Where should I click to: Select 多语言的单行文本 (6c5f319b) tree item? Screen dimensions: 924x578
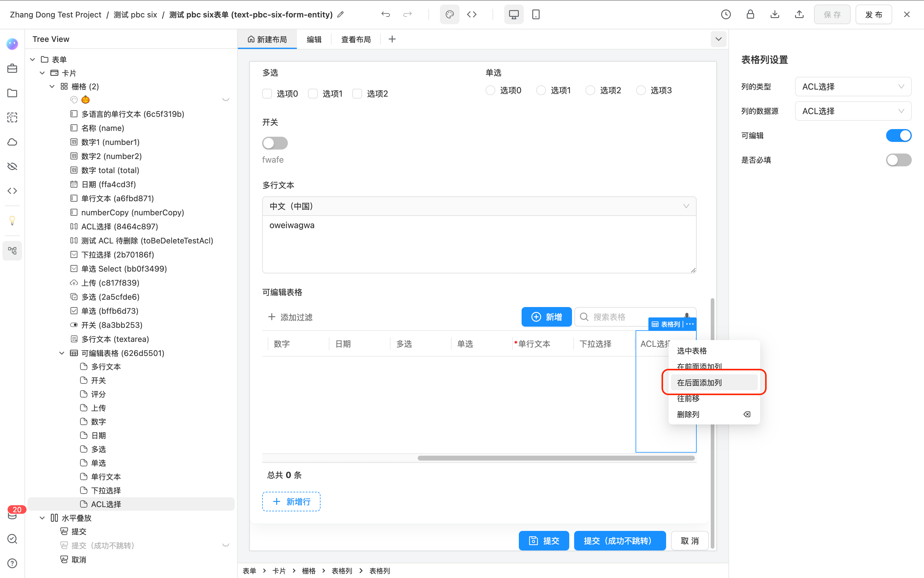click(133, 114)
